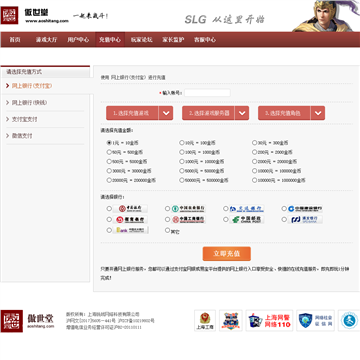Open the 2.选择游戏服务器 dropdown label
This screenshot has height=360, width=360.
[208, 113]
